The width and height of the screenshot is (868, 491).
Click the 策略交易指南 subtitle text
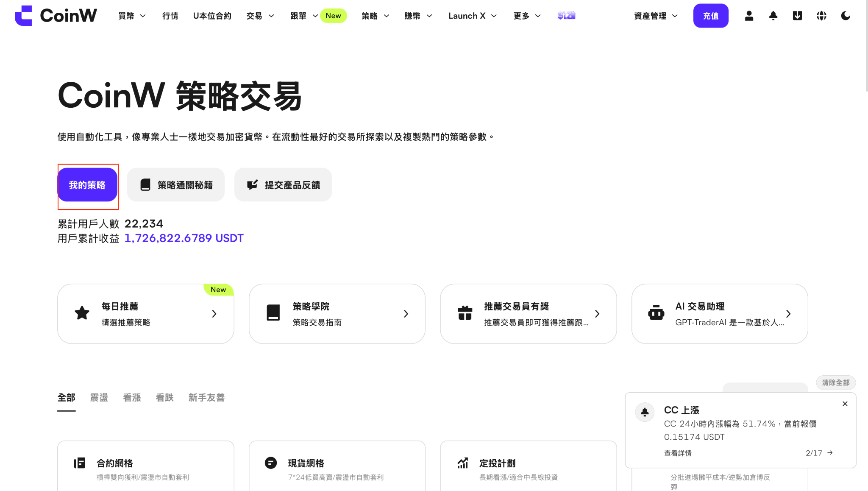pos(317,323)
